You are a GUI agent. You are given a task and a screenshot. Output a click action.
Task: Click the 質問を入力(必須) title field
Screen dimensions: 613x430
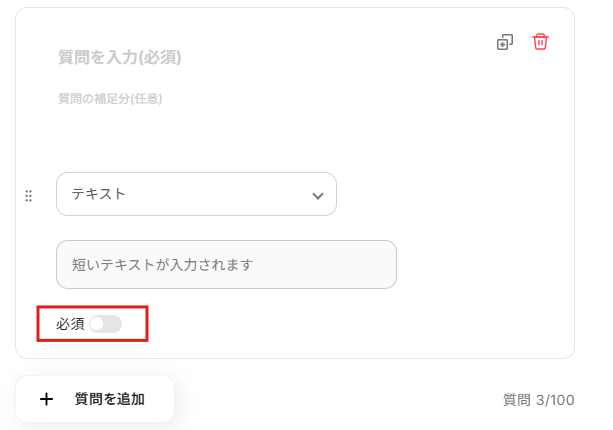click(x=120, y=57)
